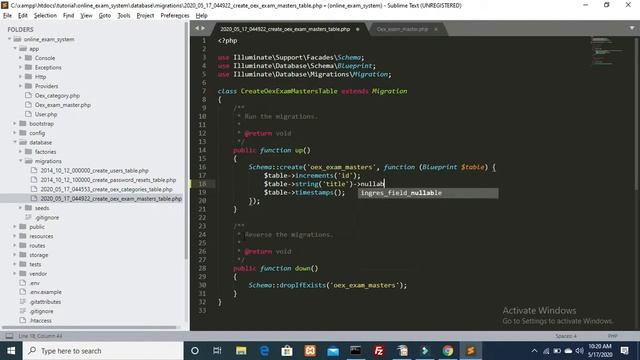
Task: Collapse the online_exam_system root folder
Action: pyautogui.click(x=9, y=39)
